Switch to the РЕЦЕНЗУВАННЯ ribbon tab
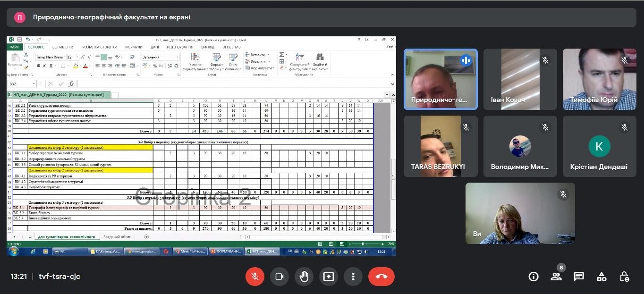This screenshot has width=644, height=294. (180, 47)
